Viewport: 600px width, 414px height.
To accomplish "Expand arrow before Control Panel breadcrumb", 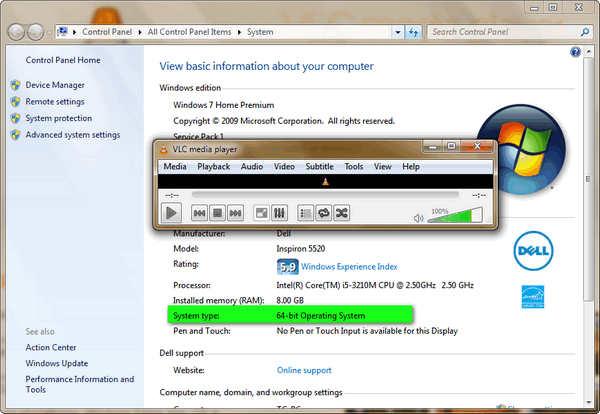I will pyautogui.click(x=74, y=32).
